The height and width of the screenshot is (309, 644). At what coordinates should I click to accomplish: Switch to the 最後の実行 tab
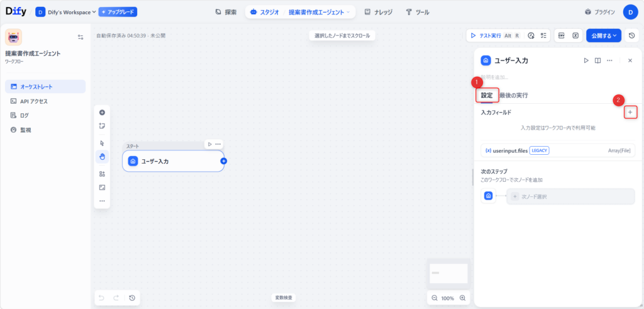pos(513,95)
